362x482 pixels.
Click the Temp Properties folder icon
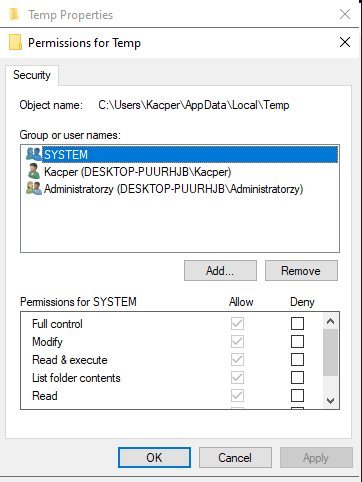[x=14, y=14]
